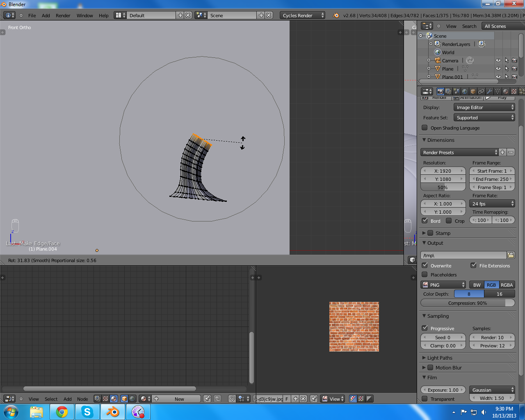The width and height of the screenshot is (525, 420).
Task: Open the Object properties cube tab
Action: point(473,91)
